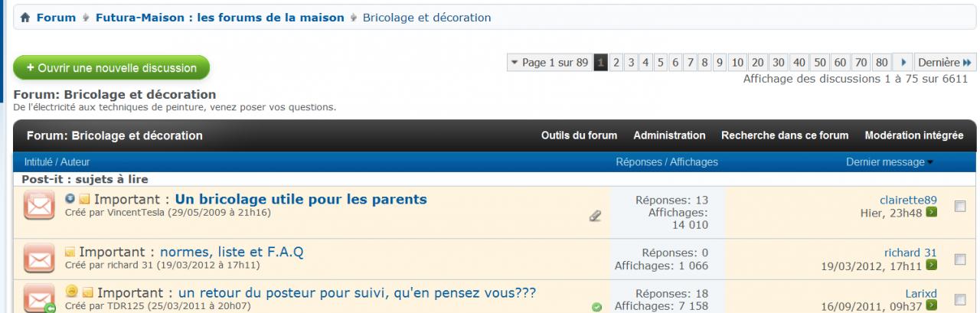
Task: Click the green arrow next to Larixd's post date
Action: pyautogui.click(x=932, y=306)
